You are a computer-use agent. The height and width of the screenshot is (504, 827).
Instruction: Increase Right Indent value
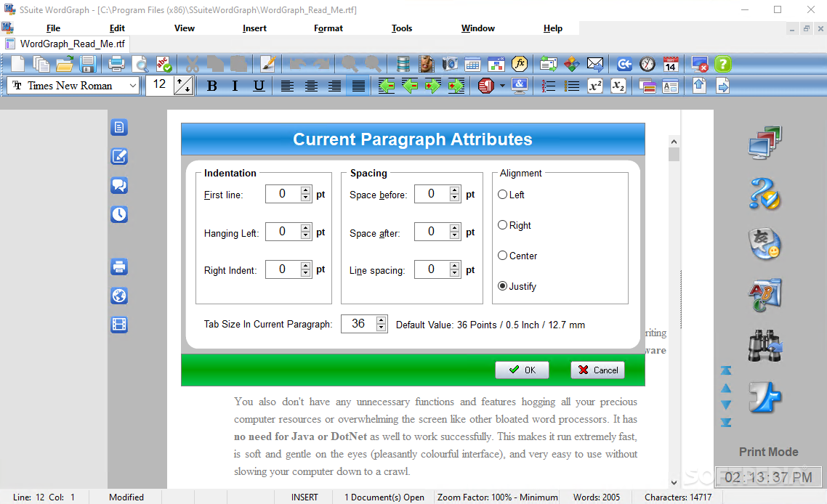pos(306,266)
